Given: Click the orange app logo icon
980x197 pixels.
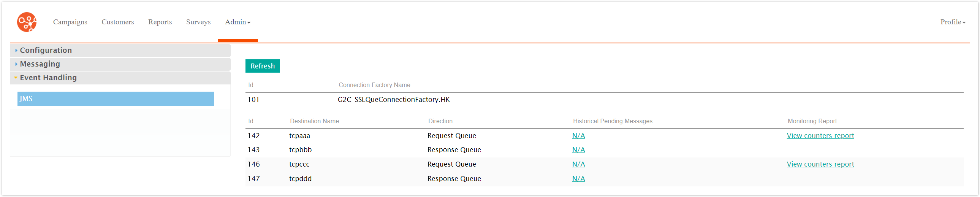Looking at the screenshot, I should 27,22.
